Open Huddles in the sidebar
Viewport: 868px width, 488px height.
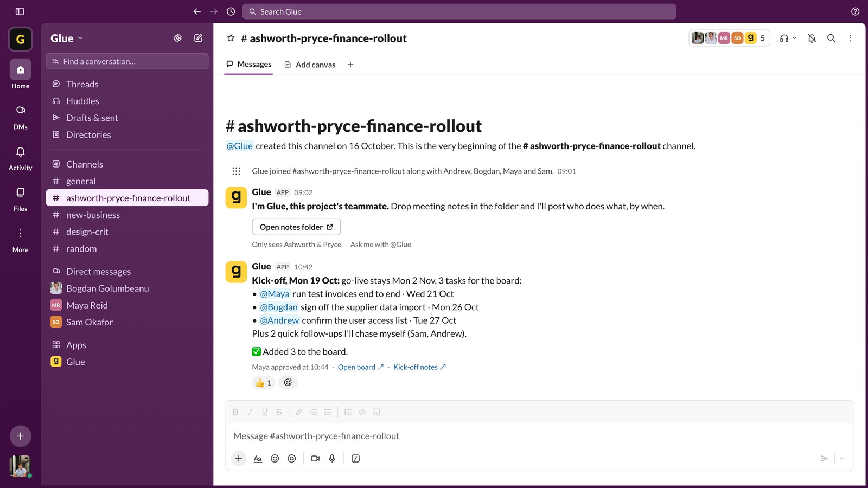(127, 101)
